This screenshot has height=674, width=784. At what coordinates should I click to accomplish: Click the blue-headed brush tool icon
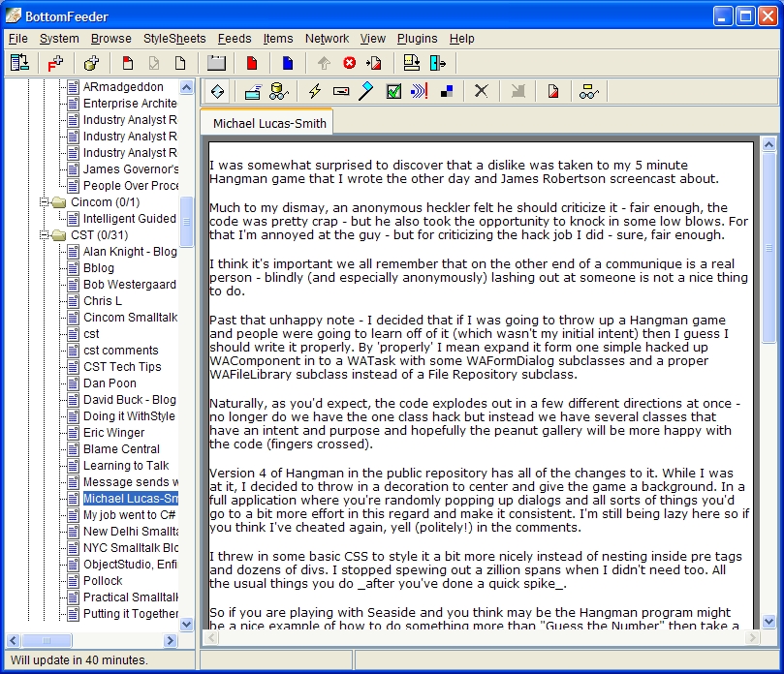coord(366,91)
